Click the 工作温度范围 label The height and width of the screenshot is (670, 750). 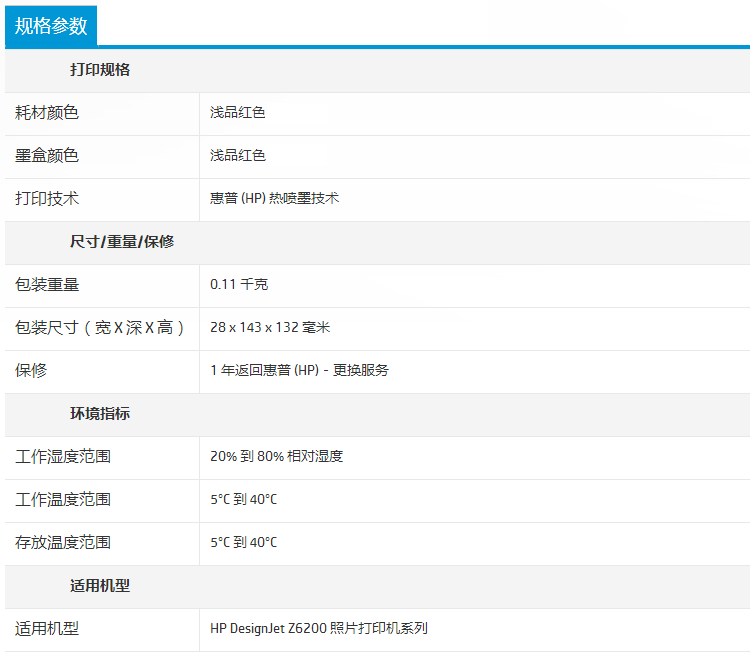[x=63, y=500]
